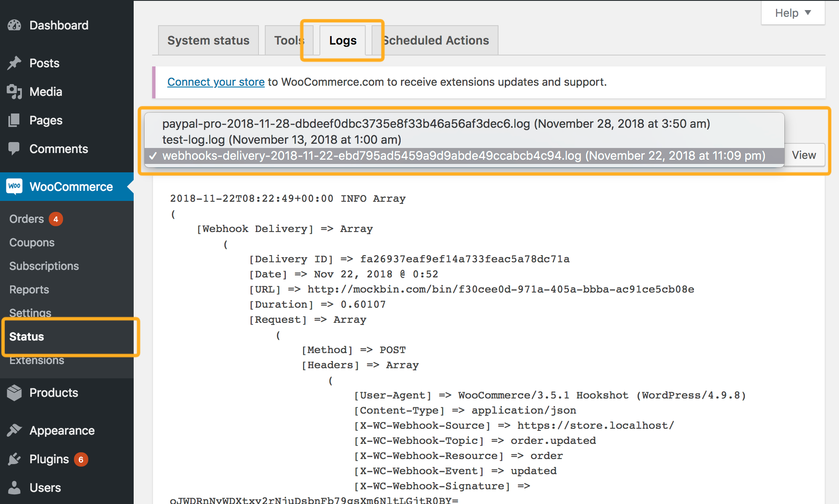Open WooCommerce Reports

coord(29,290)
